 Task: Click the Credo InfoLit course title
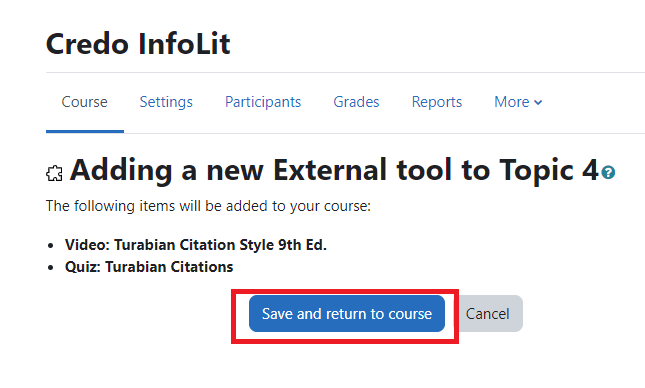(138, 44)
